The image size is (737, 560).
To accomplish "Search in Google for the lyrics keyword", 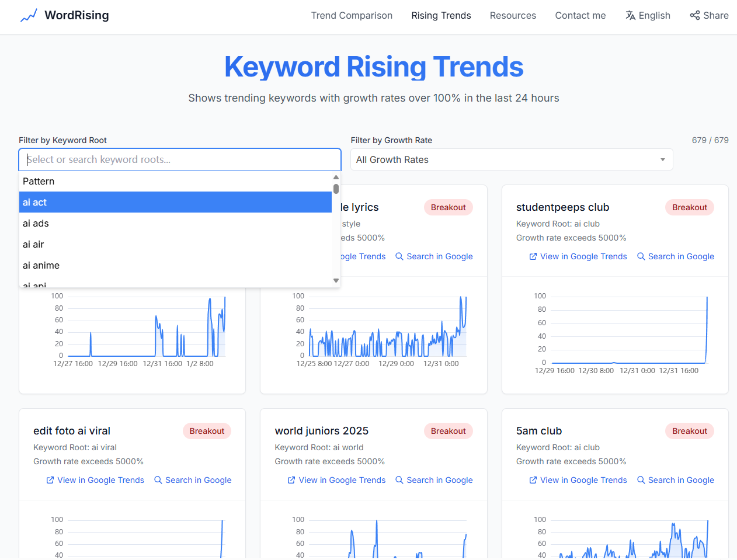I will [434, 256].
